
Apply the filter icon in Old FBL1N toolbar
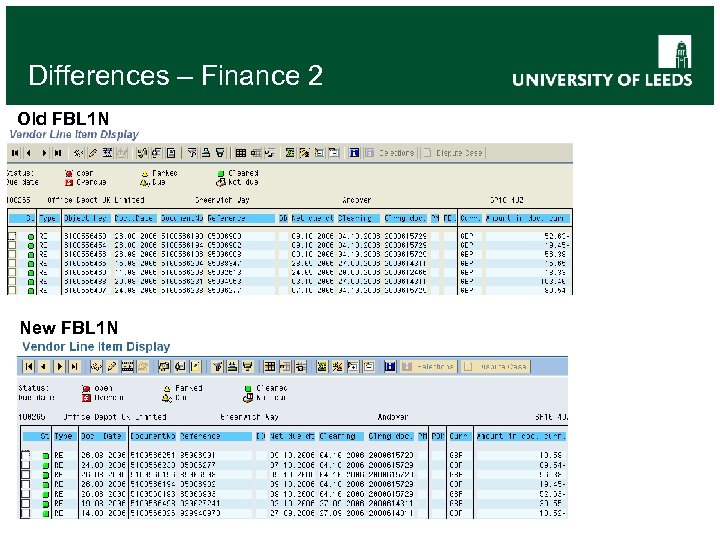[192, 153]
